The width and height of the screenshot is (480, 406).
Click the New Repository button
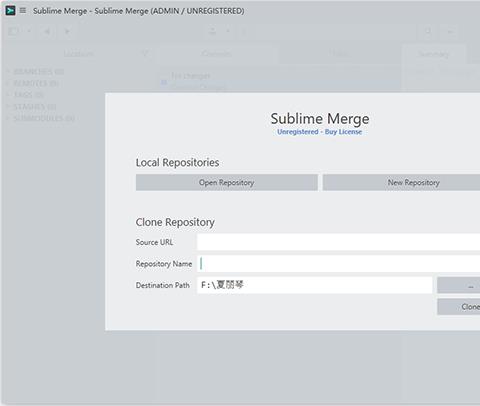point(401,182)
